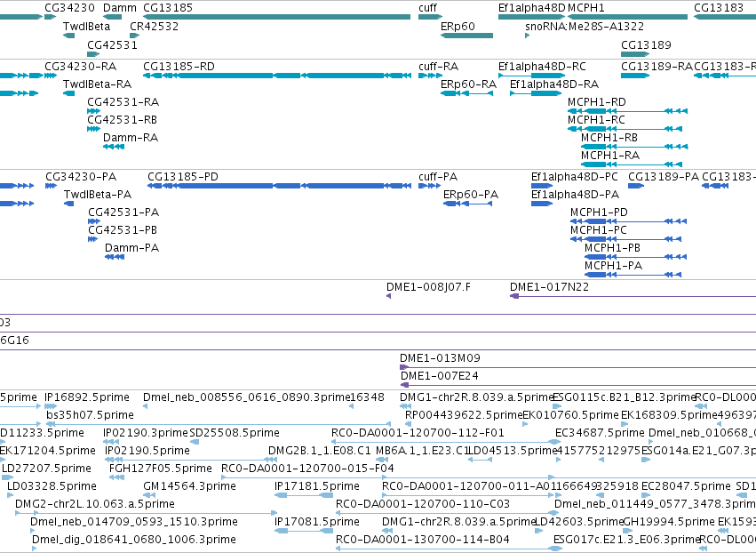
Task: Click the FGH127F05.5prime EST label
Action: click(161, 469)
